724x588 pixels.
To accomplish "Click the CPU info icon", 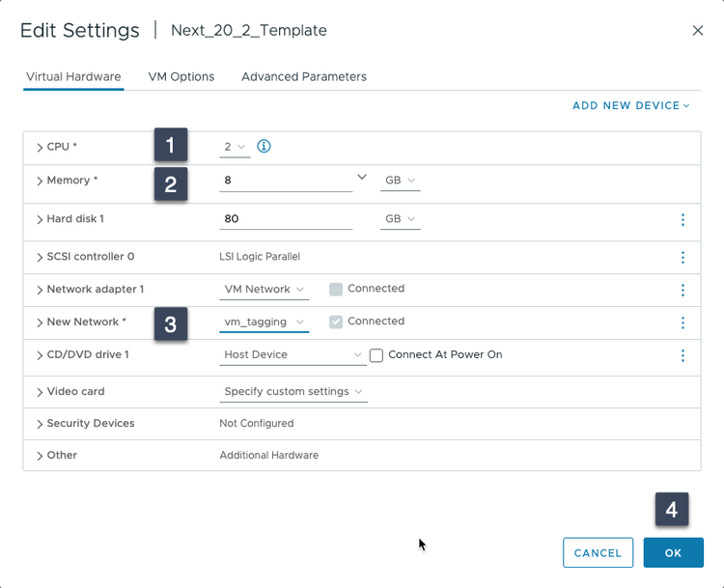I will [264, 147].
